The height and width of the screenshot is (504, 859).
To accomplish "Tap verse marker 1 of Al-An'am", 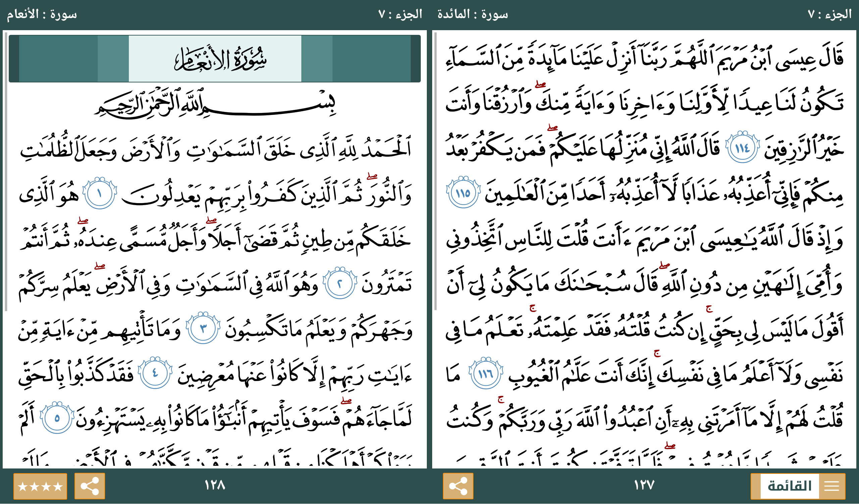I will (x=100, y=193).
